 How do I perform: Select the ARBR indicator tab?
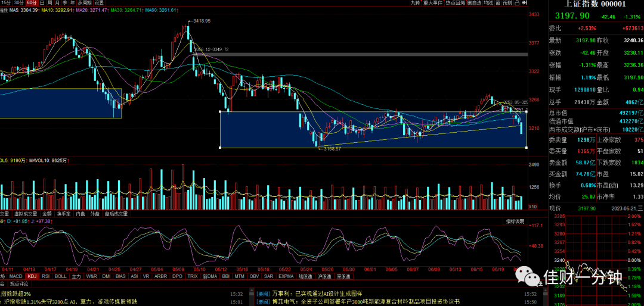point(160,276)
